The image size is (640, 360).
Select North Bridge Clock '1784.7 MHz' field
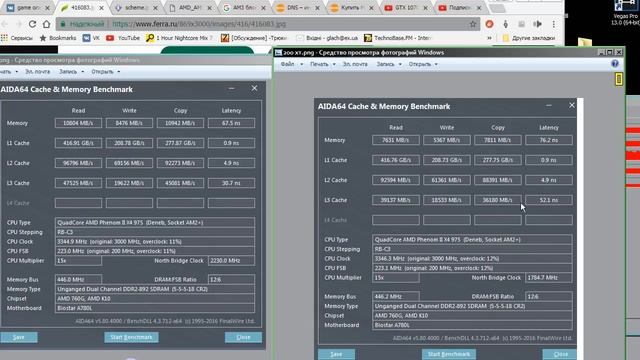pos(549,278)
